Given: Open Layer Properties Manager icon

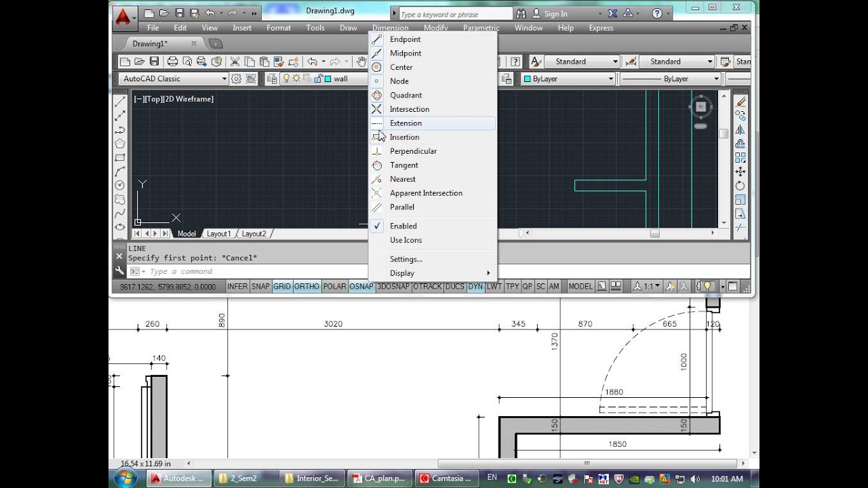Looking at the screenshot, I should point(272,79).
